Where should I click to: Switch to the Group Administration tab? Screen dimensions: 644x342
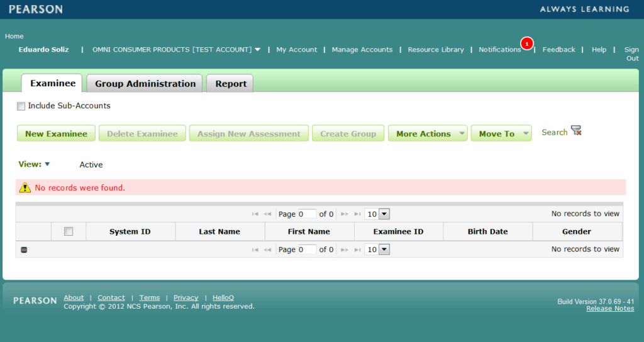pos(145,84)
